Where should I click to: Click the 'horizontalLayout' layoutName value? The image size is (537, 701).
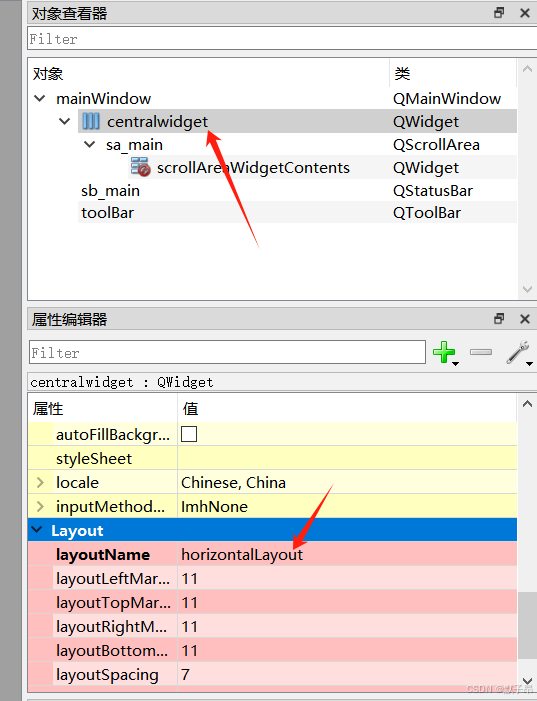(x=242, y=555)
